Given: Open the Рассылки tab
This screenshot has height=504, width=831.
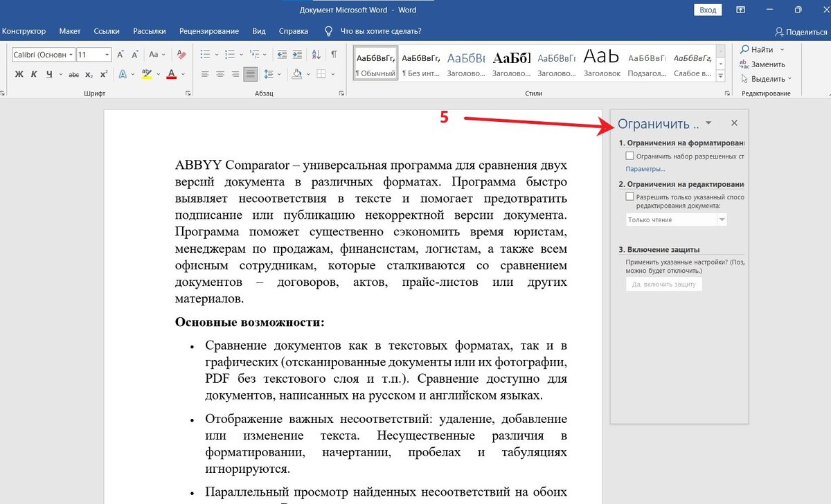Looking at the screenshot, I should point(149,31).
